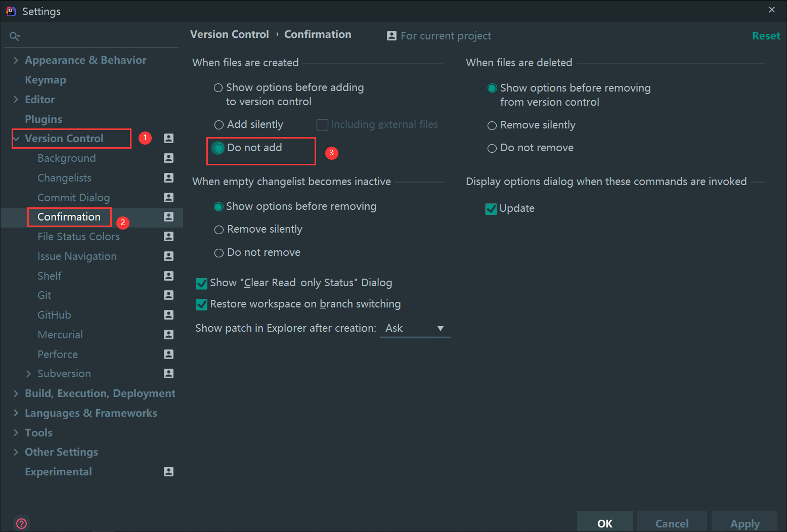Click project icon beside Experimental
Image resolution: width=787 pixels, height=532 pixels.
(x=168, y=472)
